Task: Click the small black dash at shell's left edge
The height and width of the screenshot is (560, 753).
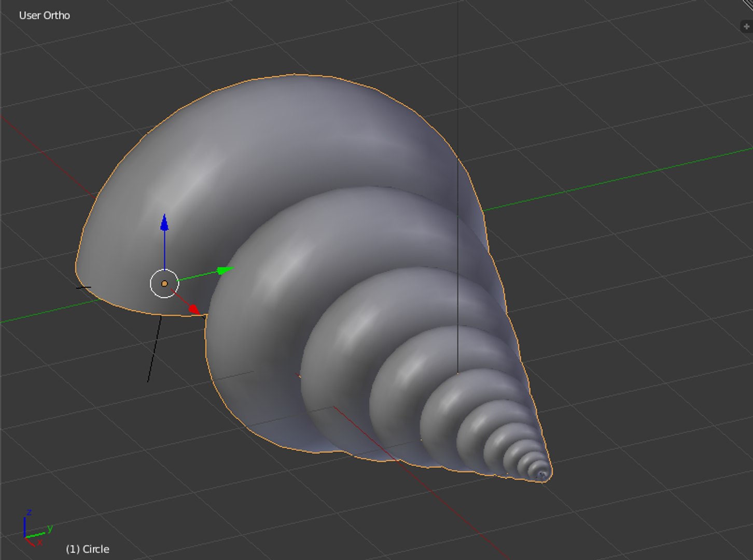Action: (x=83, y=287)
